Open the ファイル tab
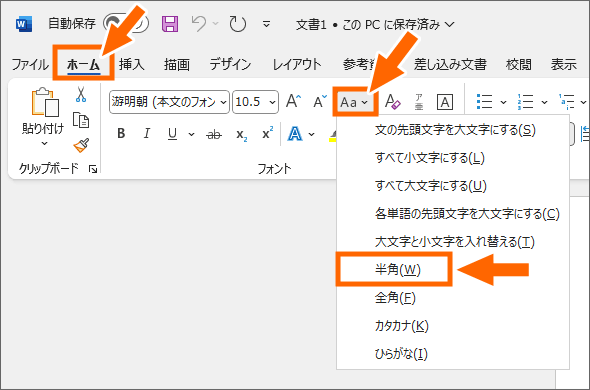This screenshot has width=590, height=390. (30, 64)
